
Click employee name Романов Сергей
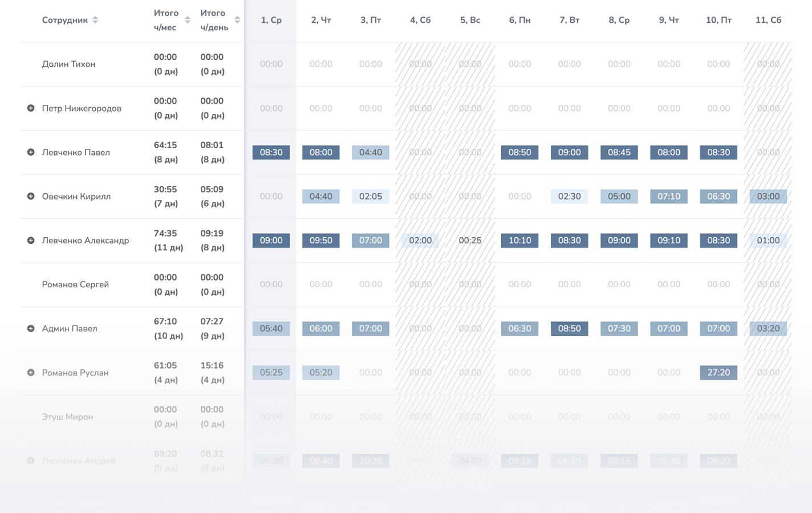coord(75,284)
